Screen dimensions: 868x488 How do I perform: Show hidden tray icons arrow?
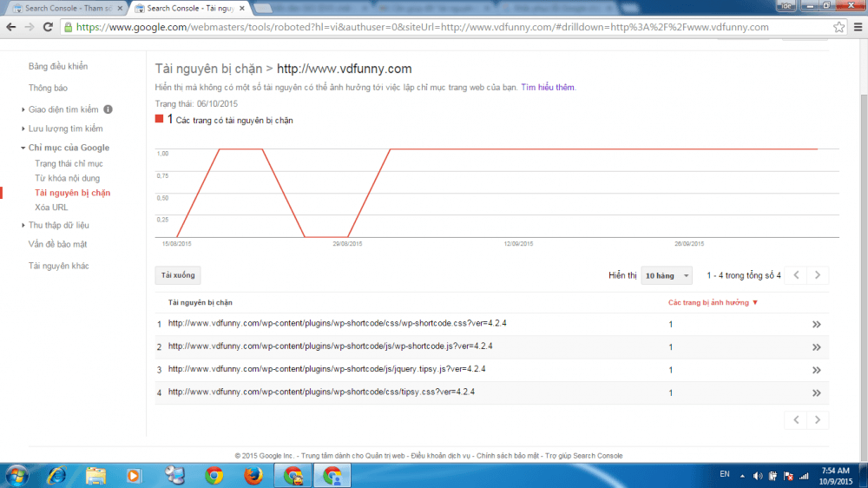point(742,476)
